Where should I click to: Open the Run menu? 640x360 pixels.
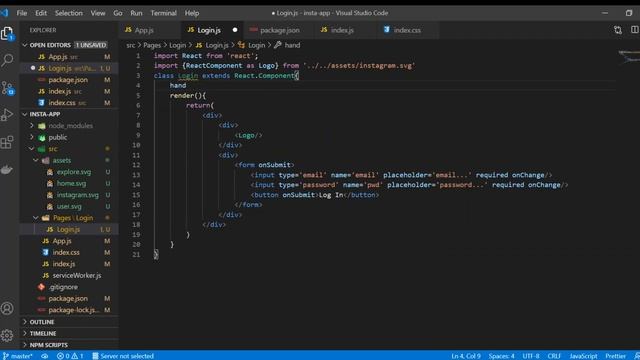[136, 13]
